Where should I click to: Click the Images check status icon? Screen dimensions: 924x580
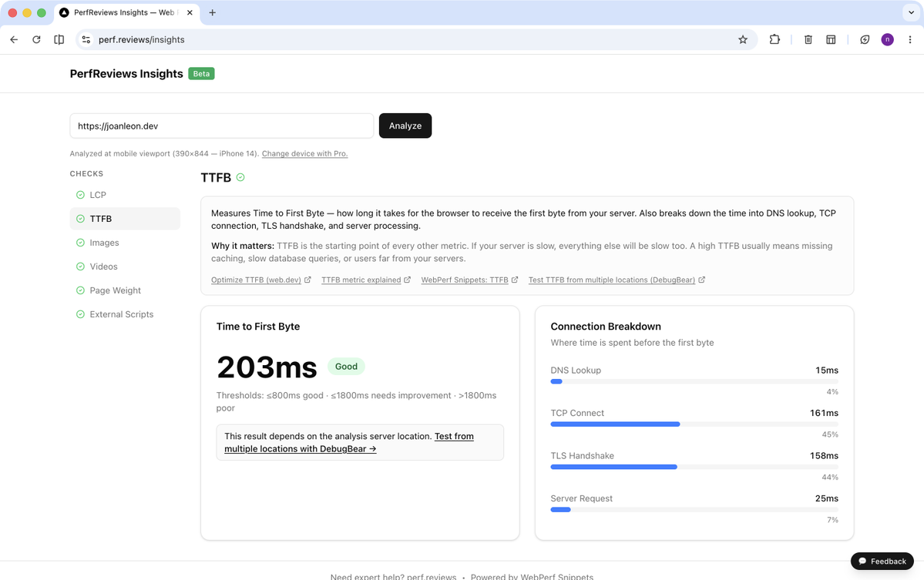80,243
